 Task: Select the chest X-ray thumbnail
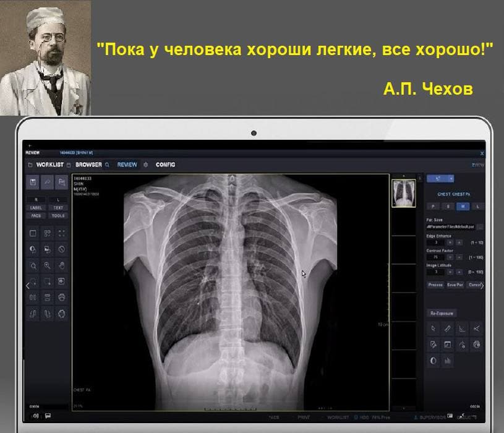(403, 194)
